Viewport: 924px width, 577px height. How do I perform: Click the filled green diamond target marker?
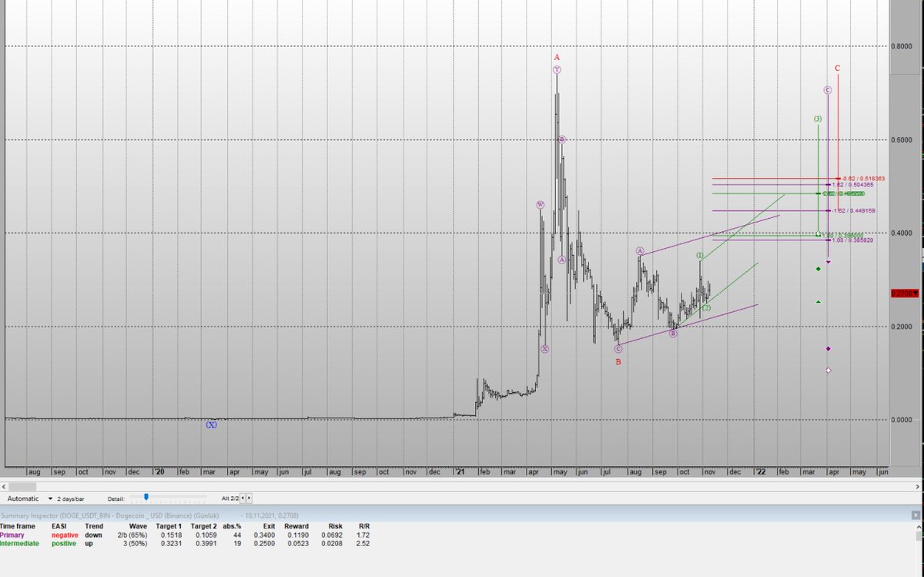pos(818,269)
